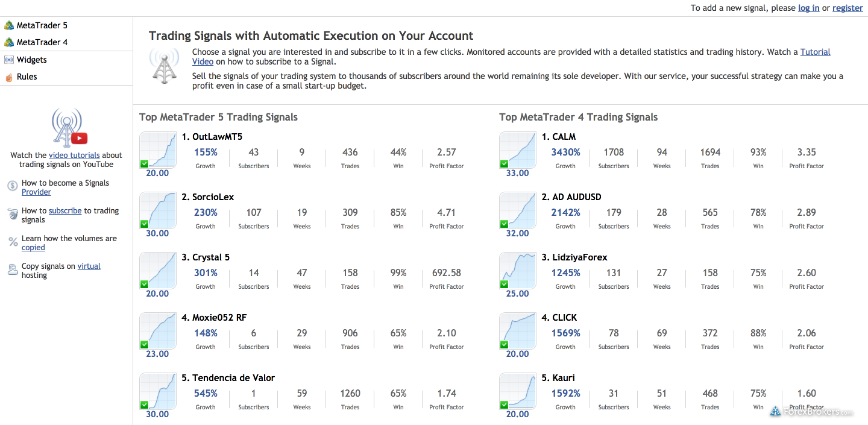Click the MetaTrader 4 sidebar icon
This screenshot has height=425, width=868.
9,42
